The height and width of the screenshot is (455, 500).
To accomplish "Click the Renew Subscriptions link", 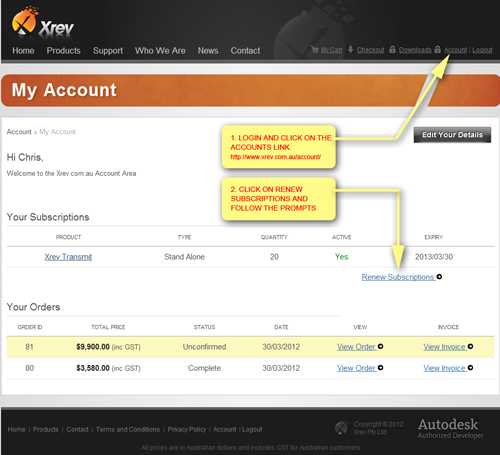I will 398,277.
